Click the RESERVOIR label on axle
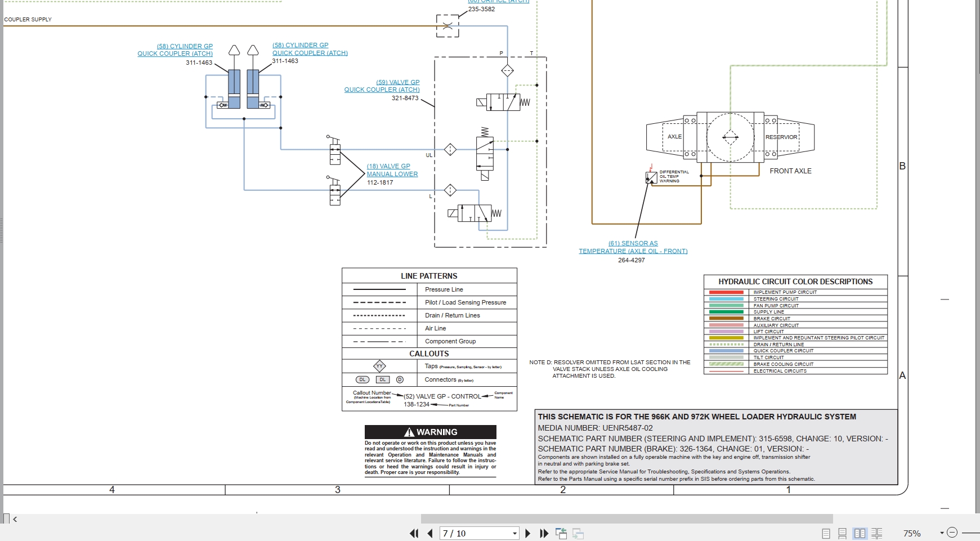This screenshot has height=541, width=980. tap(781, 137)
